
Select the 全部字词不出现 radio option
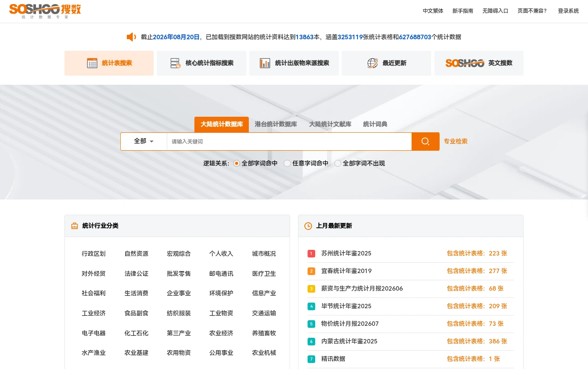click(338, 164)
